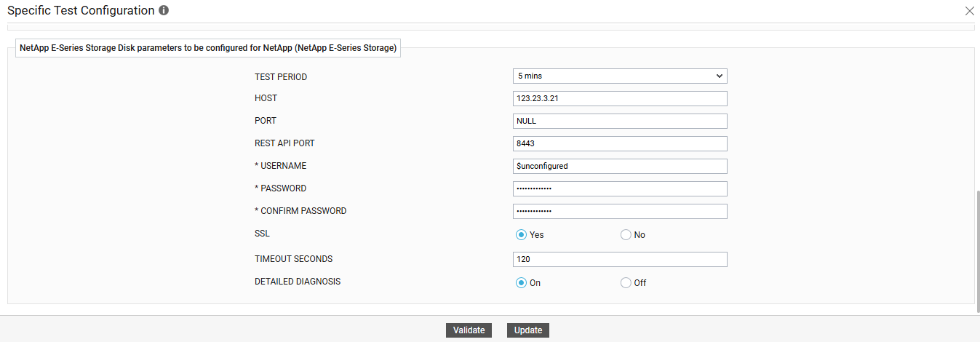Click the Update button
The width and height of the screenshot is (980, 342).
(528, 330)
